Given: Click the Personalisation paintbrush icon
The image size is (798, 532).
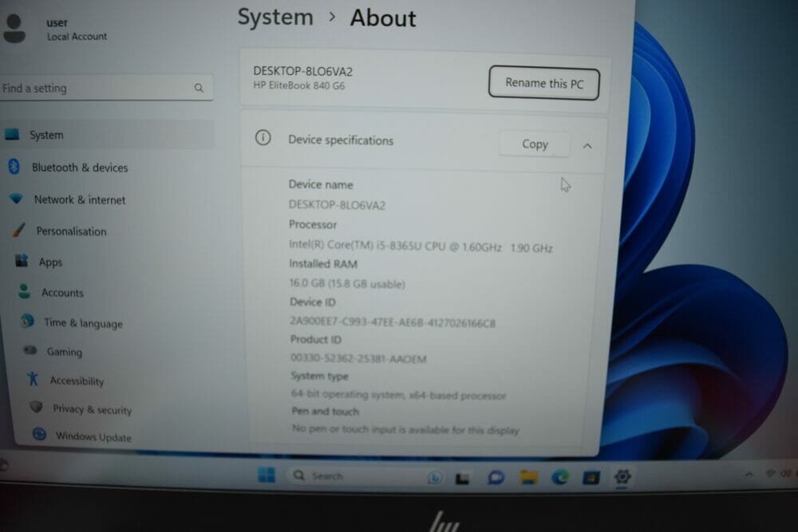Looking at the screenshot, I should coord(19,230).
